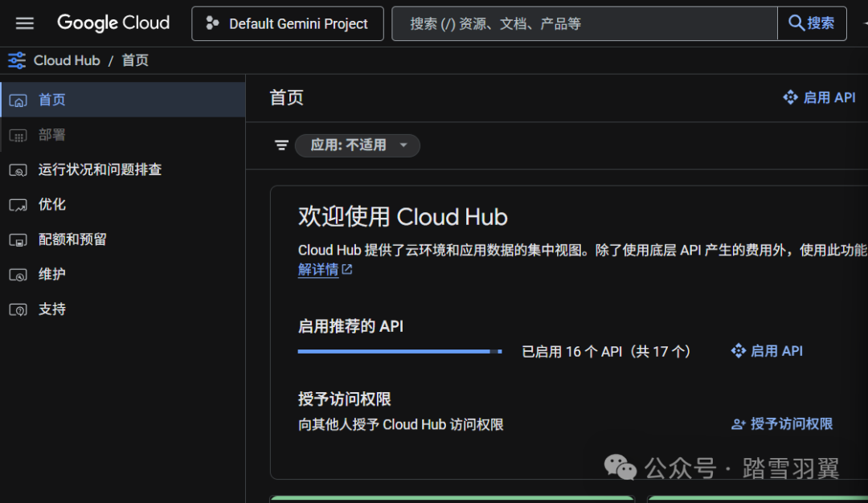
Task: Click the Cloud Hub sliders icon
Action: click(17, 60)
